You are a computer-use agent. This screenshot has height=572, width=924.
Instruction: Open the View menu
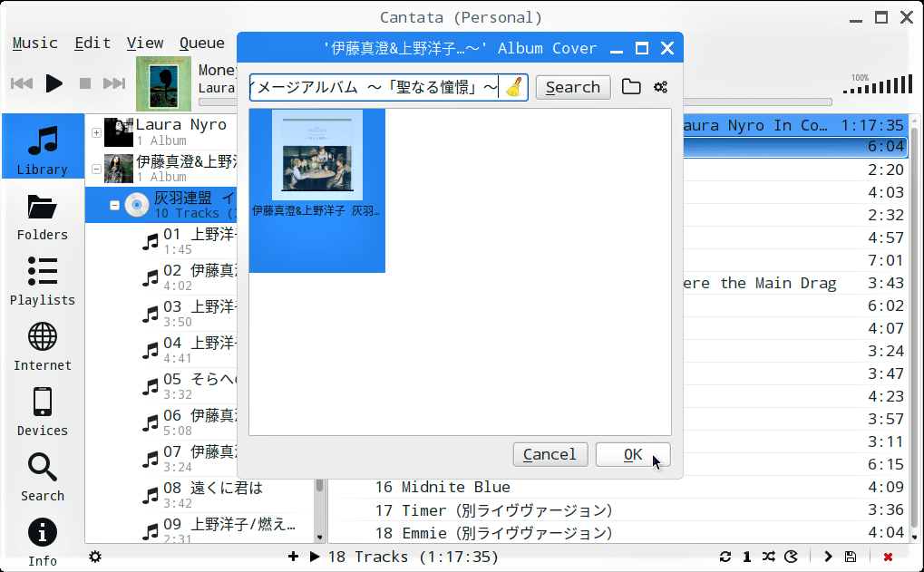click(x=145, y=43)
